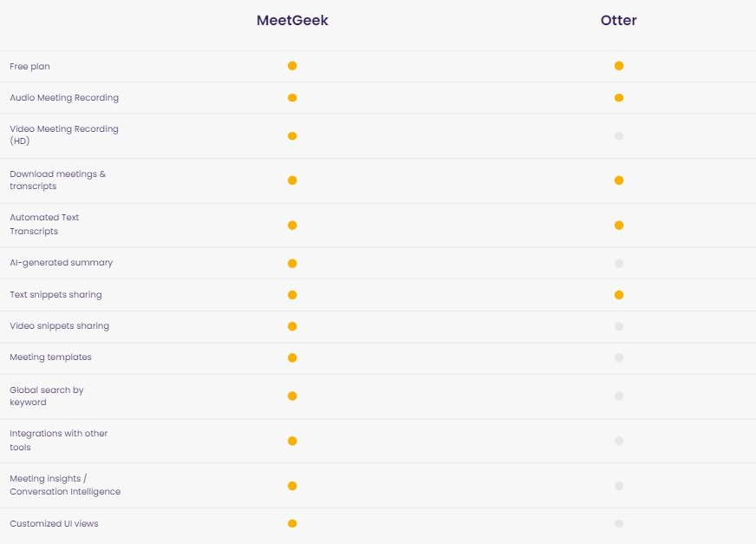
Task: Click Otter's grey Integrations with other tools dot
Action: [619, 441]
